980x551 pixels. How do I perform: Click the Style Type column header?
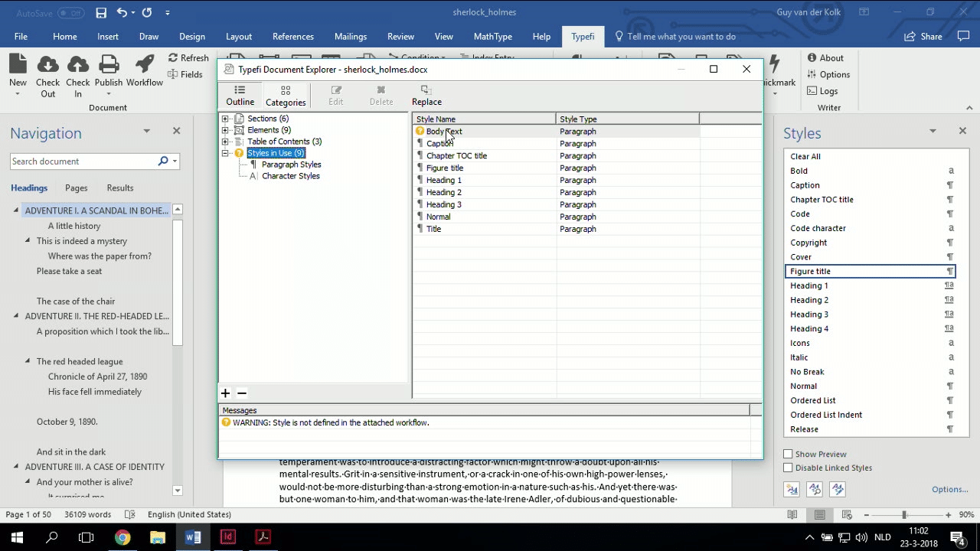tap(628, 119)
